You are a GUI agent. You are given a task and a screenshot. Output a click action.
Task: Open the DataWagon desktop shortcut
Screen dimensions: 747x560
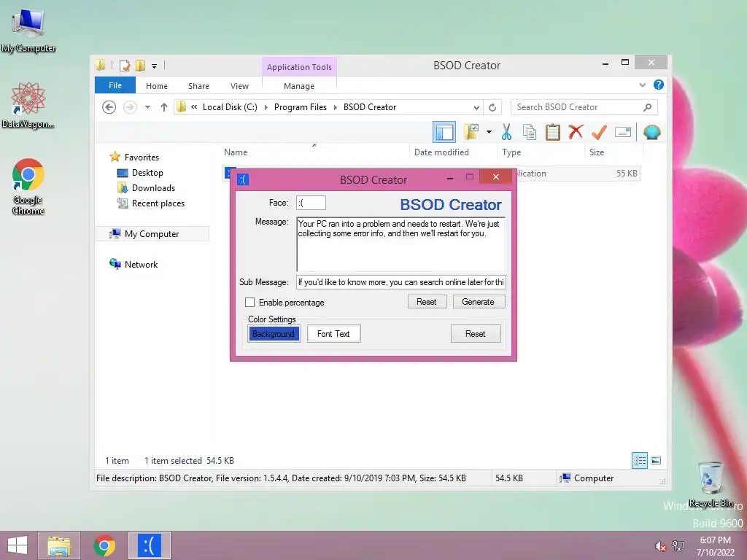pos(28,105)
